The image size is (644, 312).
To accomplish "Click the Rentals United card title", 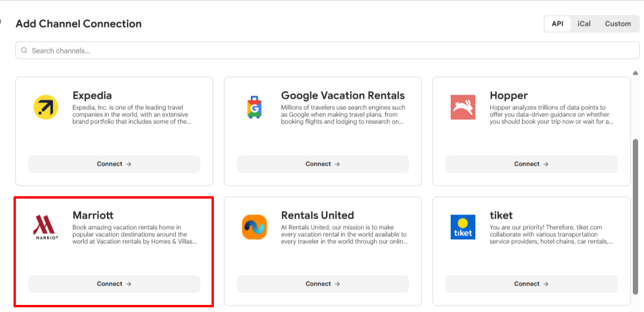I will 317,215.
